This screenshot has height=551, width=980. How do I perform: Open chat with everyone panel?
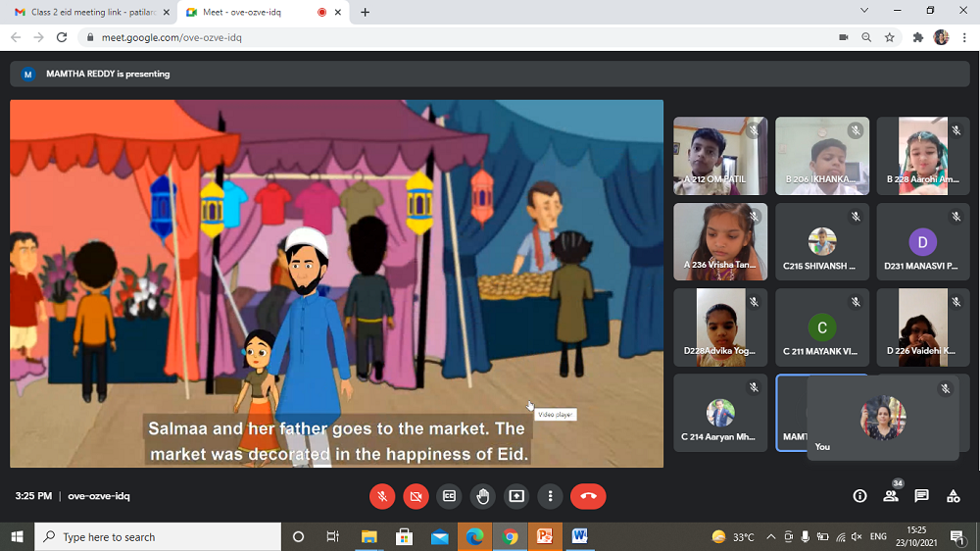pos(921,496)
